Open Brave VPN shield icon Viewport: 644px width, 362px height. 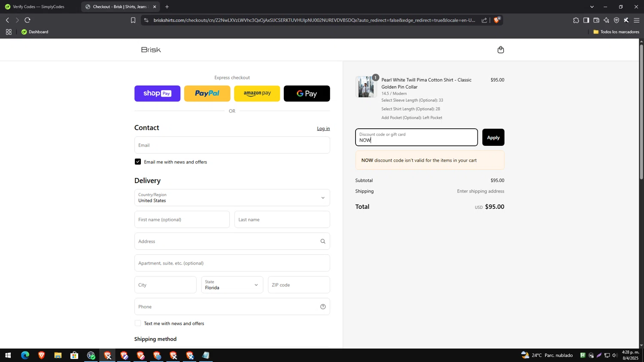pos(617,20)
